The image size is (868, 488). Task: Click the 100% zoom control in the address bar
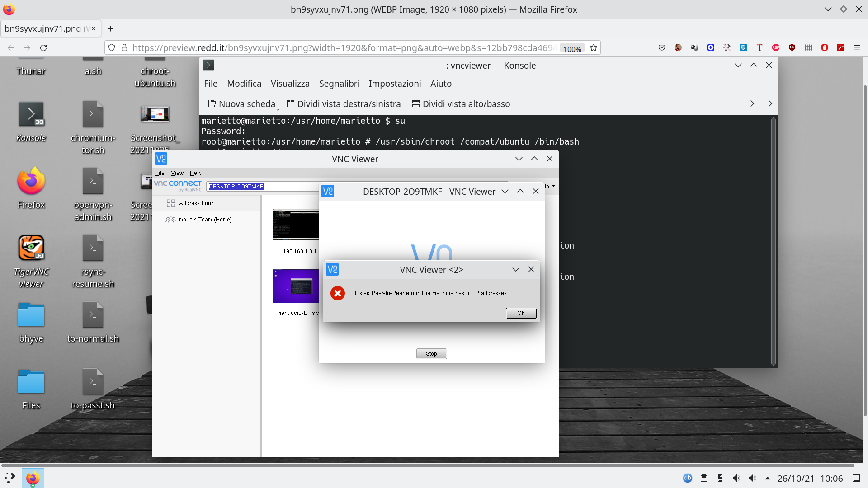pos(571,48)
